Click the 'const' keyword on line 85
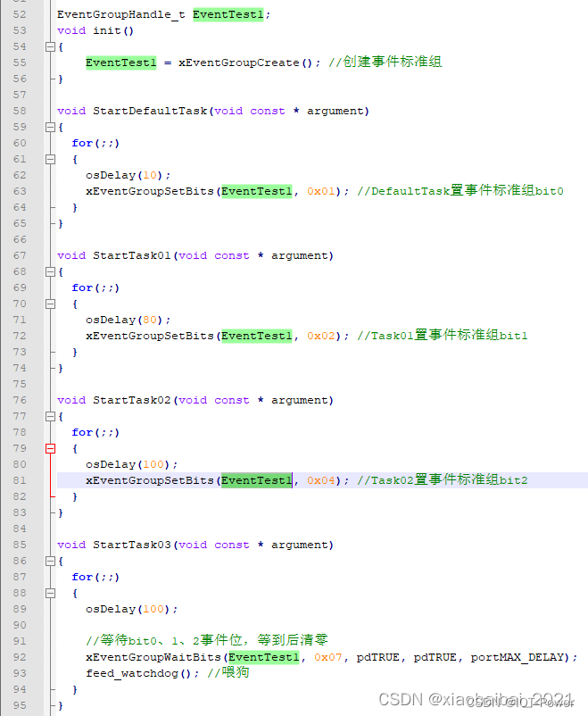This screenshot has width=588, height=716. click(232, 545)
